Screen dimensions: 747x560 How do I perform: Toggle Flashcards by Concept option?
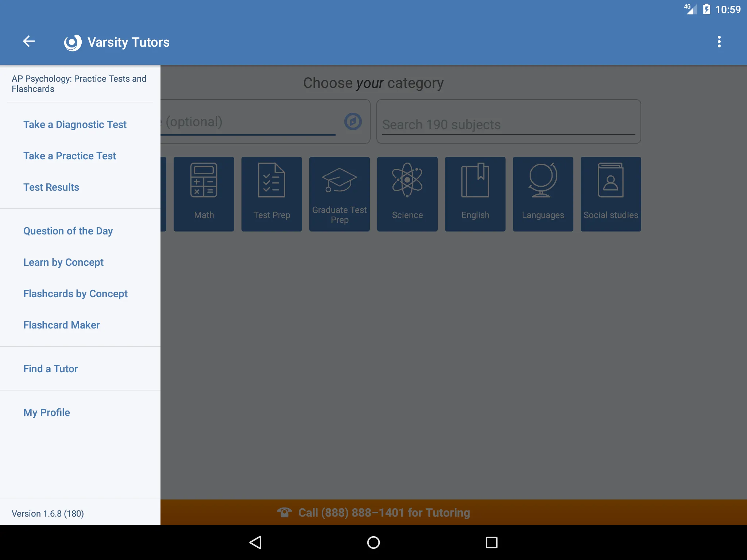tap(75, 293)
